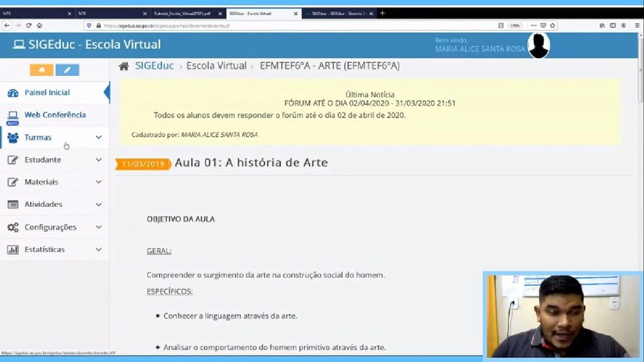Click the Estudante edit icon
The image size is (644, 362).
coord(13,160)
